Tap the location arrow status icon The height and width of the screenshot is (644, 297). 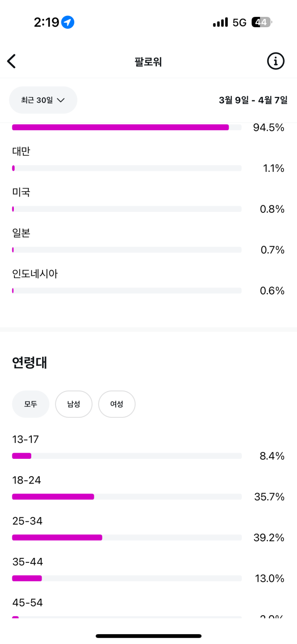coord(68,22)
